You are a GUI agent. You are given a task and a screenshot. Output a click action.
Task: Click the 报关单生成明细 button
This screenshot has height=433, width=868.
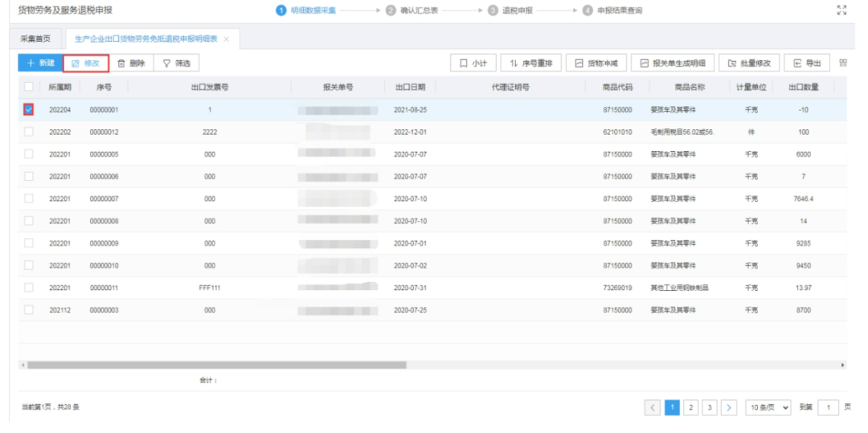click(x=673, y=63)
